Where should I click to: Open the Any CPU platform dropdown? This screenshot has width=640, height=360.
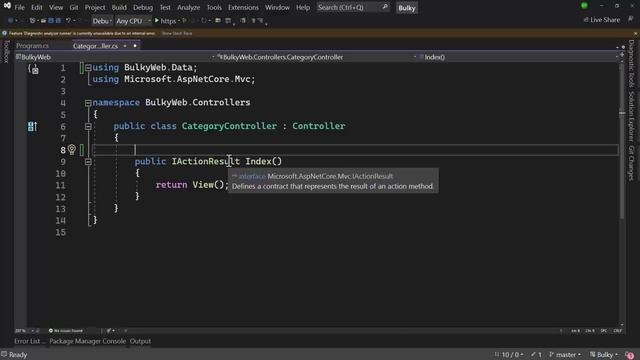pos(133,20)
